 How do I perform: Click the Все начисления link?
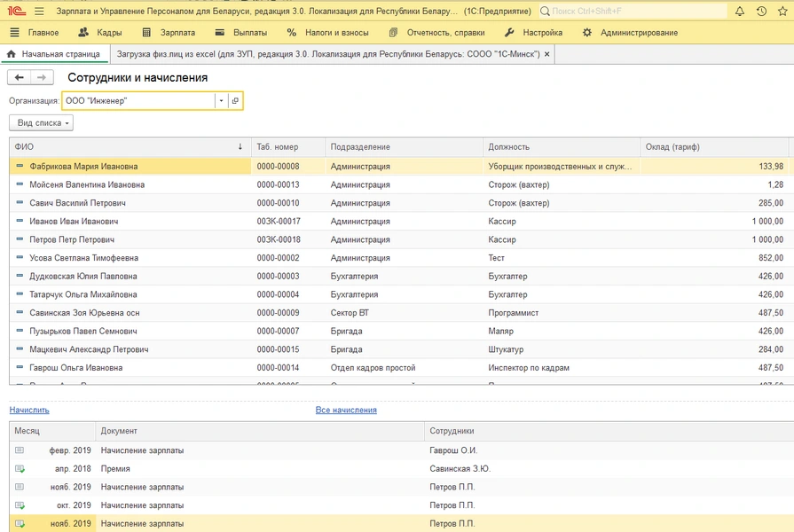(346, 410)
